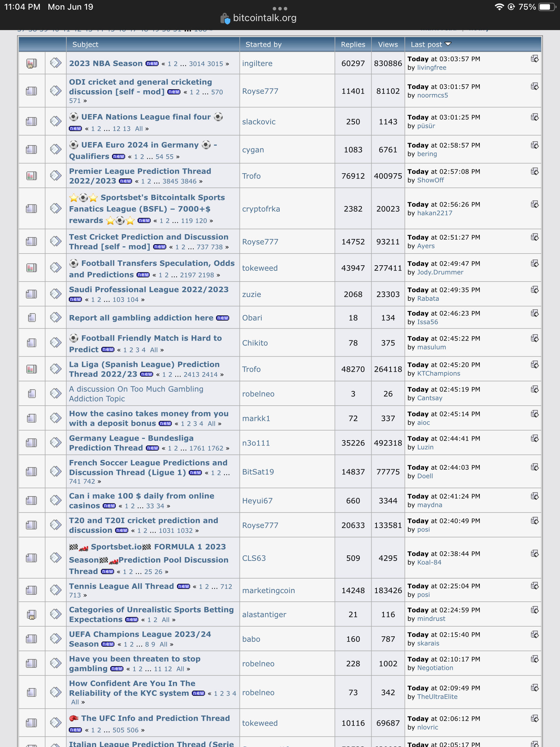Sort by Subject column header
The height and width of the screenshot is (747, 560).
click(85, 45)
